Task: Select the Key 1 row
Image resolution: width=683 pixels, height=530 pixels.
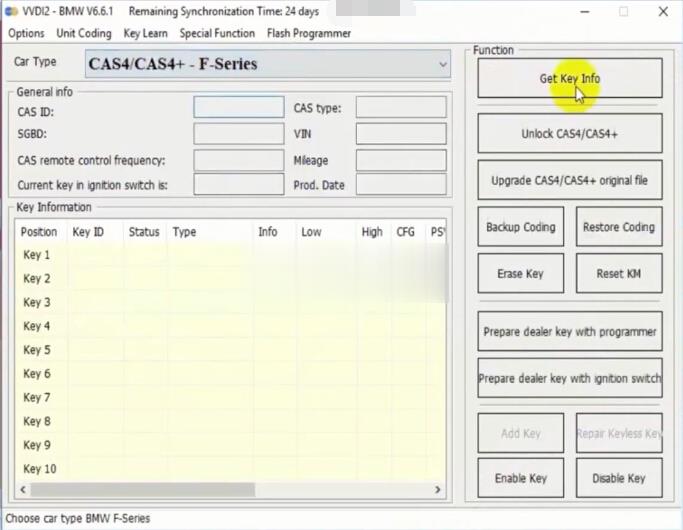Action: [230, 255]
